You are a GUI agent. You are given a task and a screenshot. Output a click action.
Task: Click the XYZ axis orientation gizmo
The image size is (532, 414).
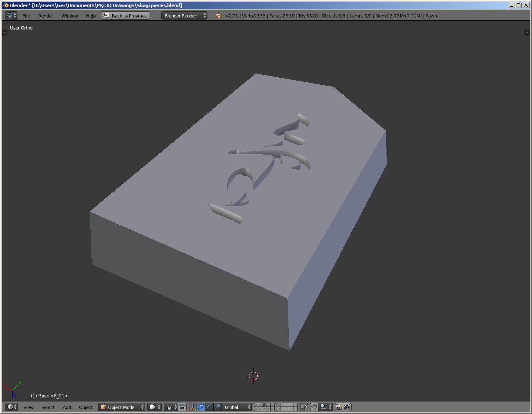[x=12, y=389]
